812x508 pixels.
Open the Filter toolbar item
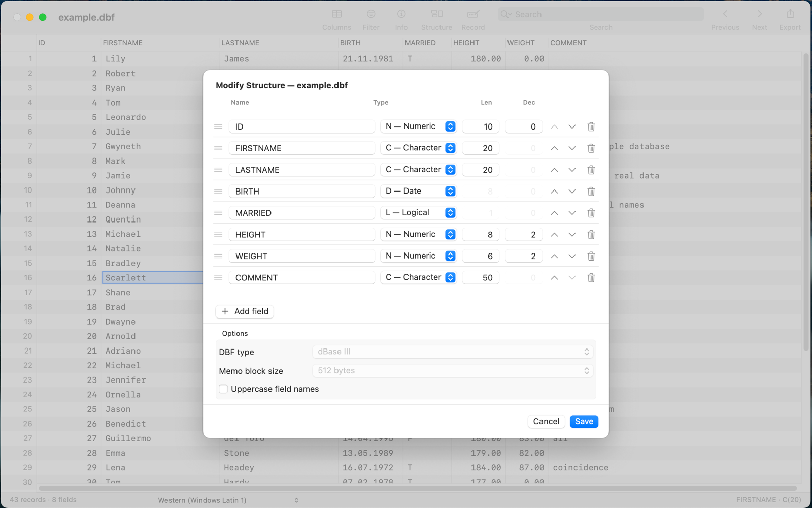point(371,20)
